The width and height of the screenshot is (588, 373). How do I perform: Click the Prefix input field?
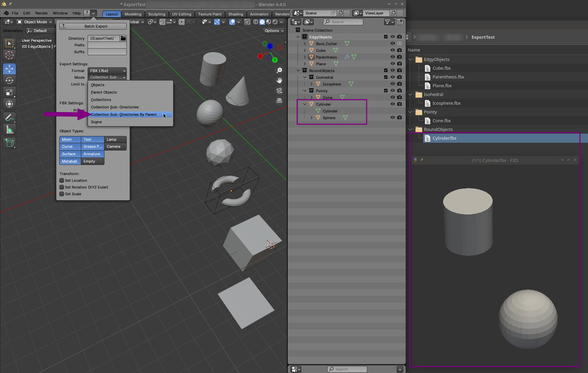[x=107, y=45]
